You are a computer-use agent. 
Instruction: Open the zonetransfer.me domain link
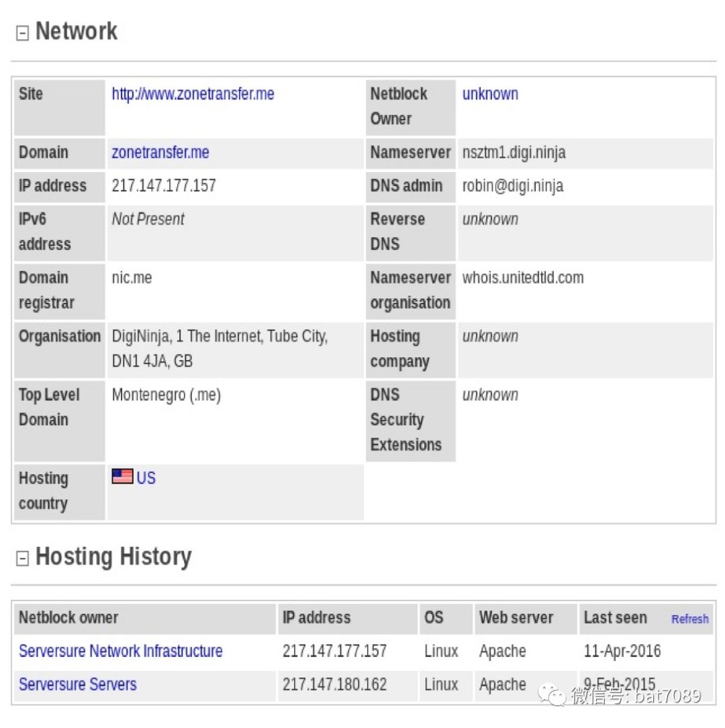(160, 152)
